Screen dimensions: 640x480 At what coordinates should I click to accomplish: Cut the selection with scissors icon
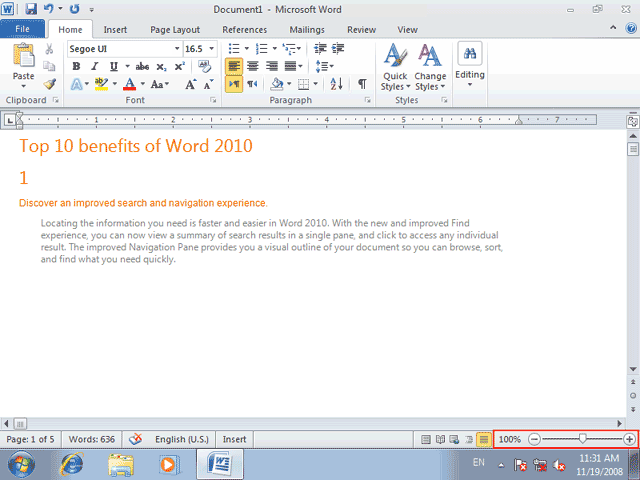tap(49, 49)
